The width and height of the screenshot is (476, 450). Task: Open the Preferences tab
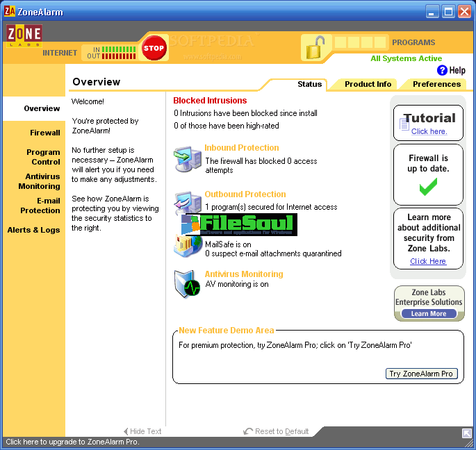point(437,84)
